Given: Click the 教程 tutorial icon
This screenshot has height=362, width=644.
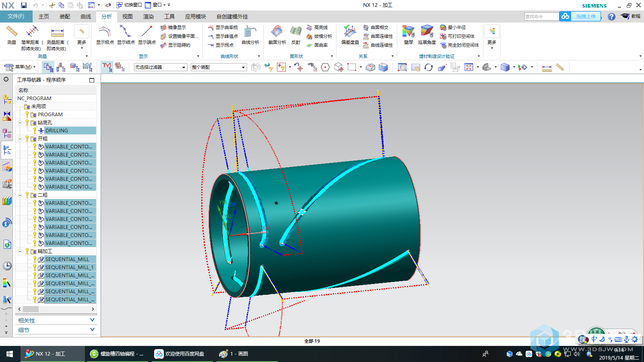Looking at the screenshot, I should pos(630,16).
